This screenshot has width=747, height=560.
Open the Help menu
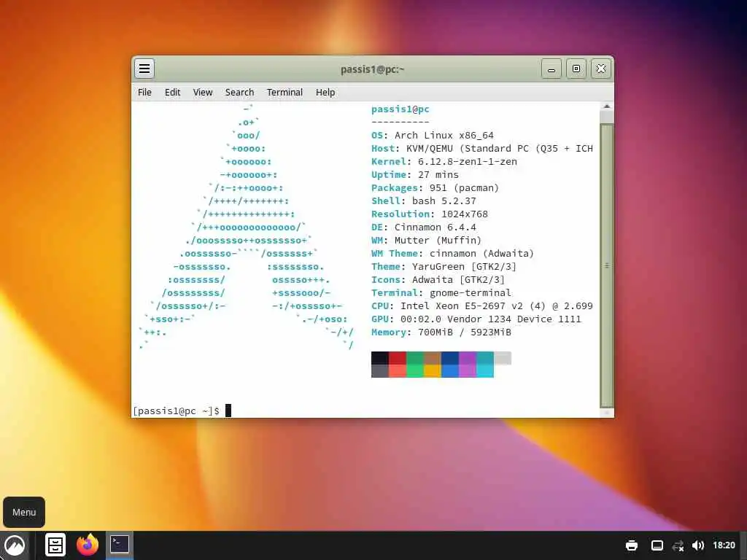[x=325, y=93]
